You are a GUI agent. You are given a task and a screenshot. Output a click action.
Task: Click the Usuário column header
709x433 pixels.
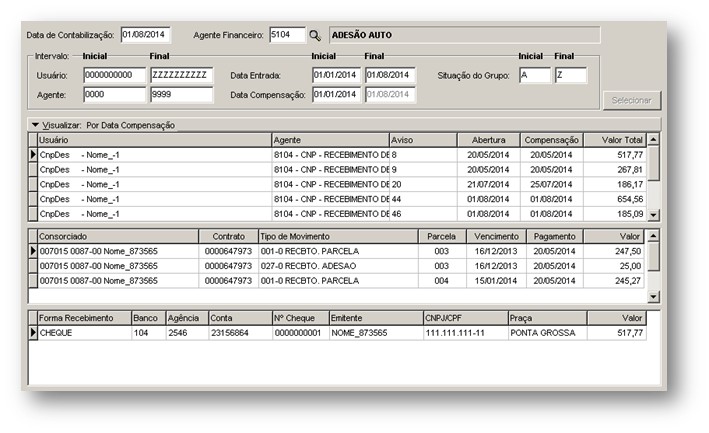click(154, 140)
